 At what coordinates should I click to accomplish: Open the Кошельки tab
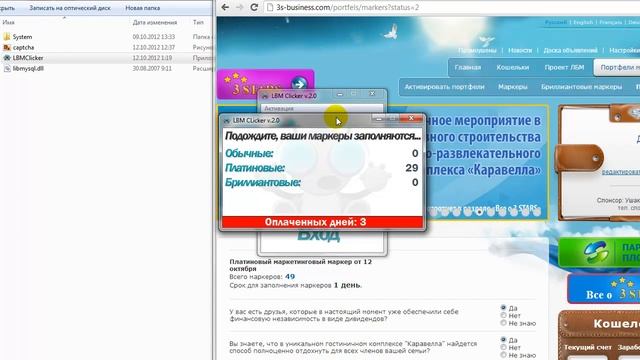click(513, 67)
